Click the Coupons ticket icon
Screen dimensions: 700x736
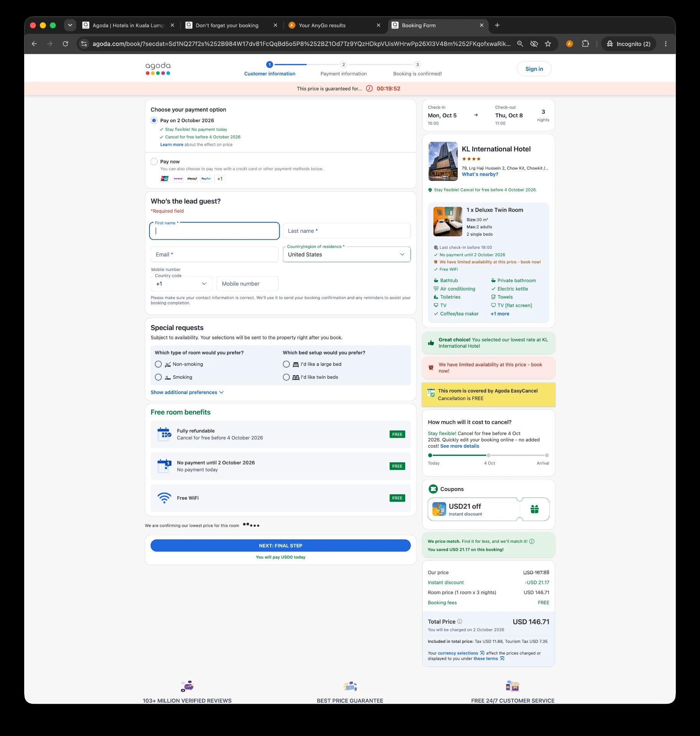click(x=433, y=489)
